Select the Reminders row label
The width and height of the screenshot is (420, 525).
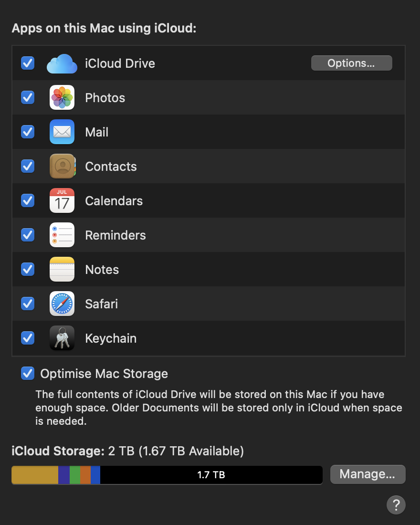tap(115, 235)
